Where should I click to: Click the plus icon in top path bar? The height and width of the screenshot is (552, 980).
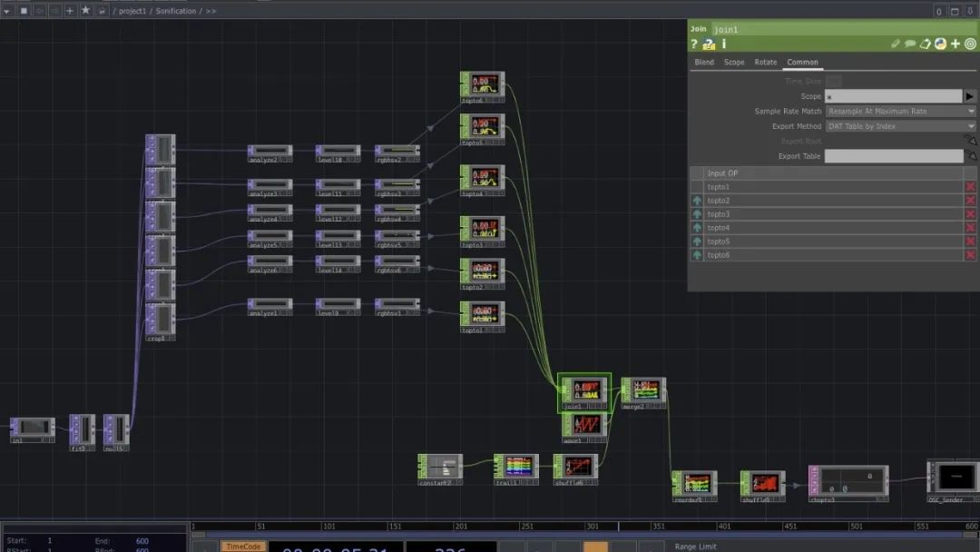tap(70, 10)
